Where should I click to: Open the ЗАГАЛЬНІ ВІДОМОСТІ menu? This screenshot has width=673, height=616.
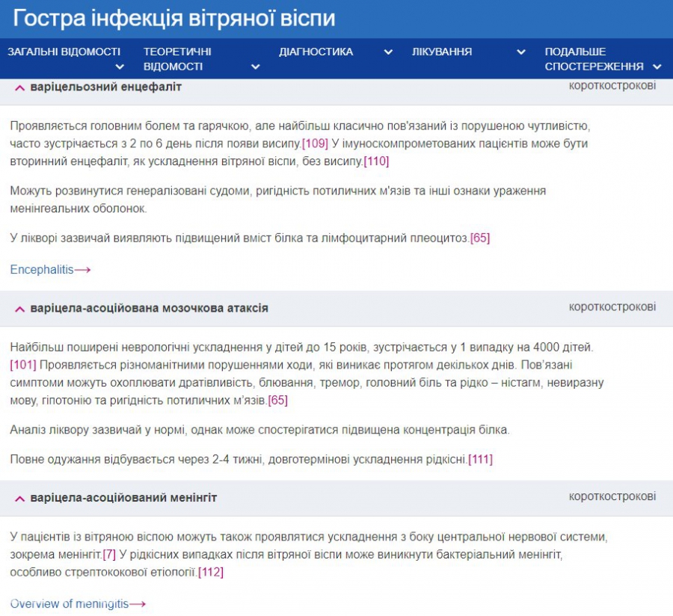64,52
